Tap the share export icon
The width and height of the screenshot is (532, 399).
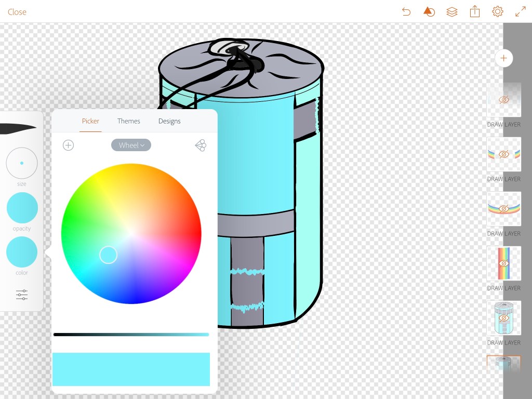pyautogui.click(x=474, y=11)
